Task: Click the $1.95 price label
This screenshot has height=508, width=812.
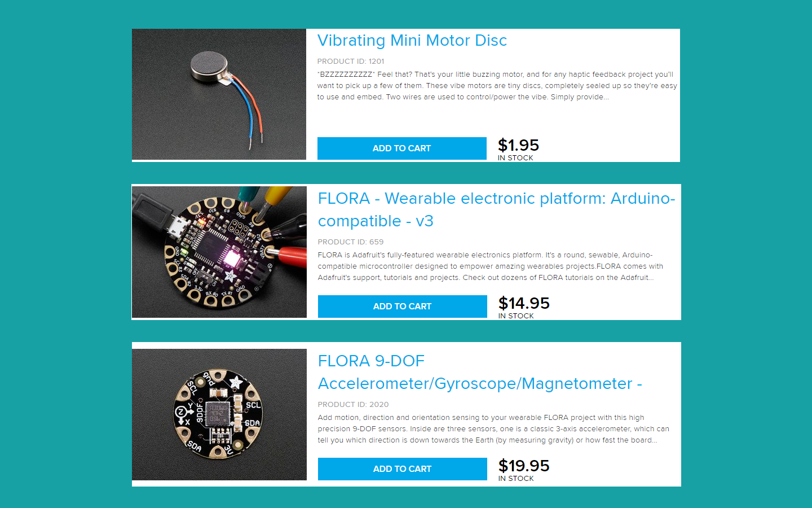Action: coord(518,145)
